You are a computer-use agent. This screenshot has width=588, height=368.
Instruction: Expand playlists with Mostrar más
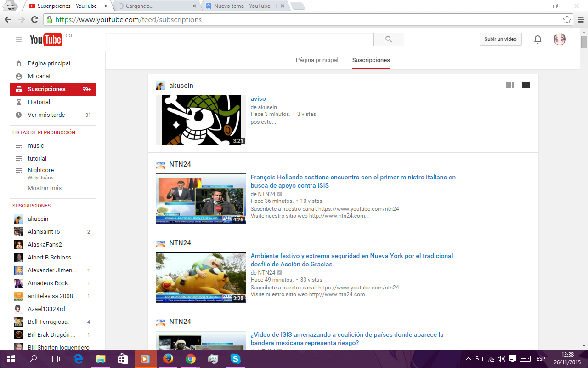45,188
